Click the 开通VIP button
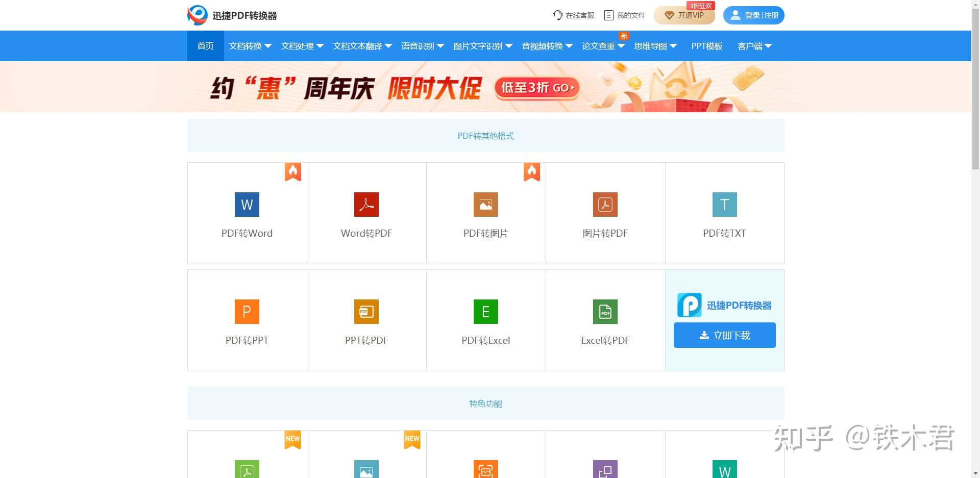Screen dimensions: 980x478 [x=684, y=15]
